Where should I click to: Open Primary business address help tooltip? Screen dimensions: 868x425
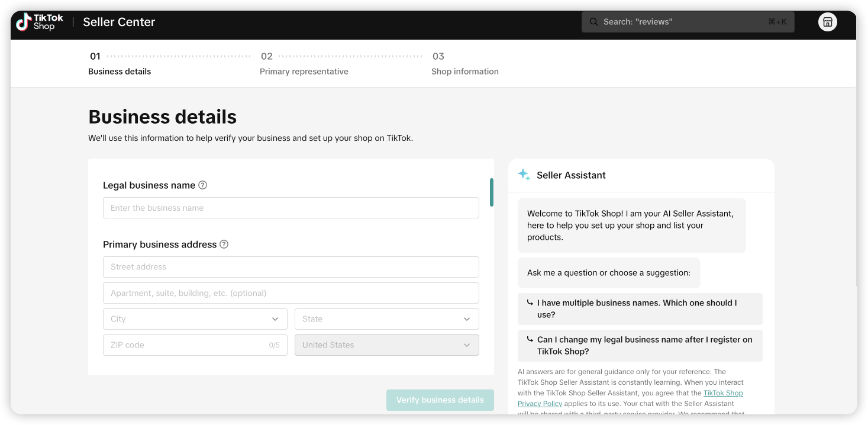[x=224, y=244]
